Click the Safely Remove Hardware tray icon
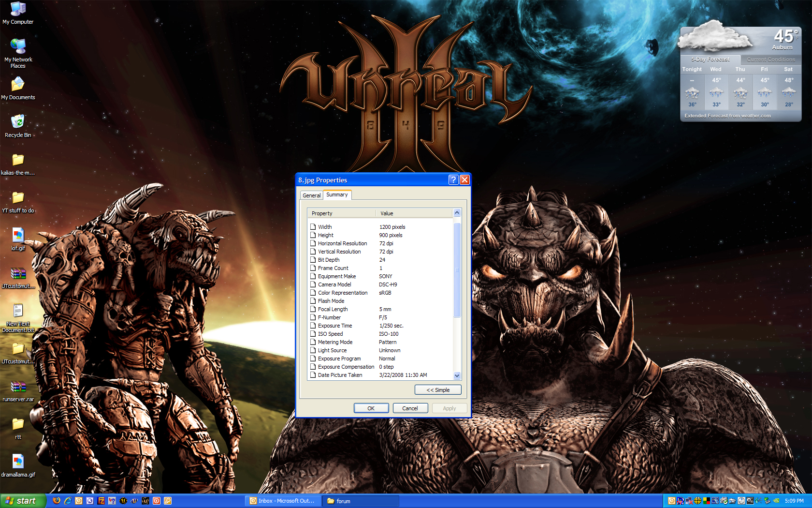Viewport: 812px width, 508px height. 767,501
